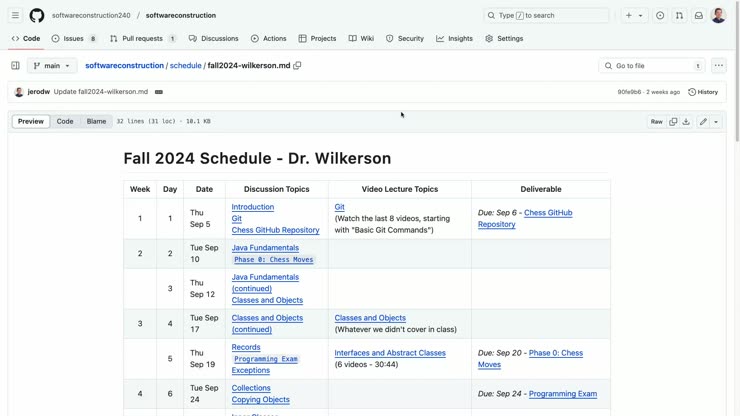Copy raw file contents icon

click(x=673, y=121)
